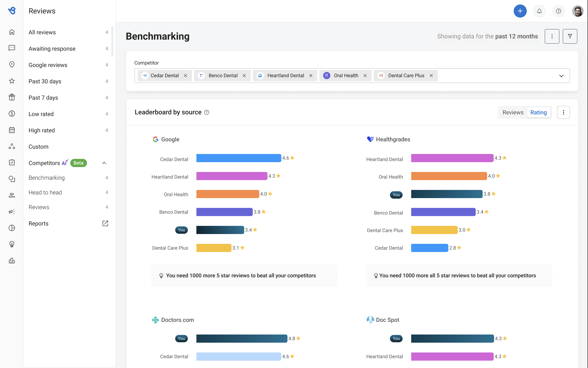Expand the Competitor dropdown arrow
588x368 pixels.
pos(561,76)
